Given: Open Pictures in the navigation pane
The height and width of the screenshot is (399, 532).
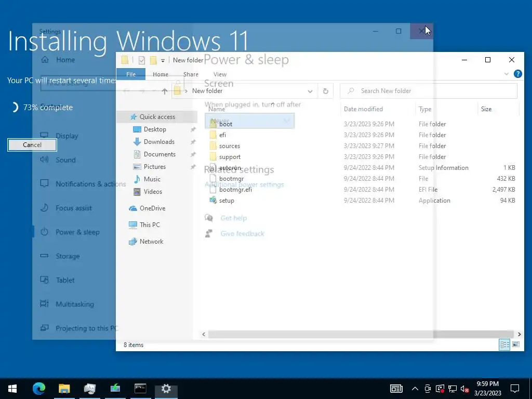Looking at the screenshot, I should (154, 167).
